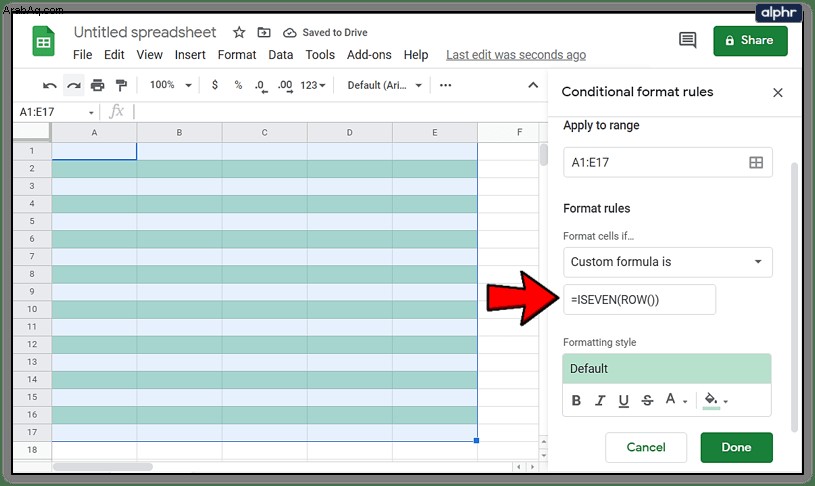Click the Untitled spreadsheet title
The width and height of the screenshot is (815, 486).
click(x=144, y=32)
